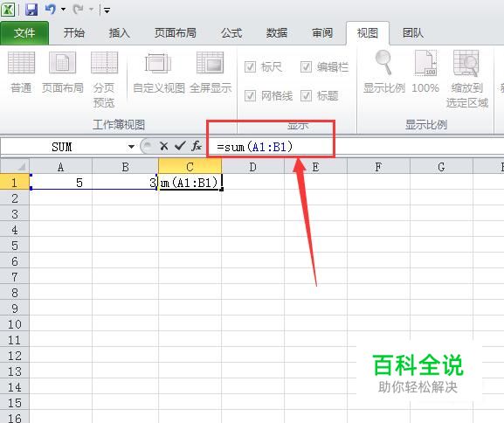Select row 5 header
The width and height of the screenshot is (504, 423).
[15, 246]
